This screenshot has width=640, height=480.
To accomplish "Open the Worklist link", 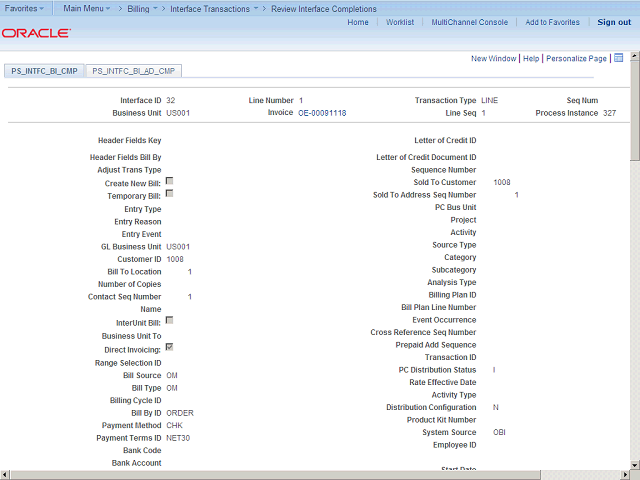I will pos(400,22).
